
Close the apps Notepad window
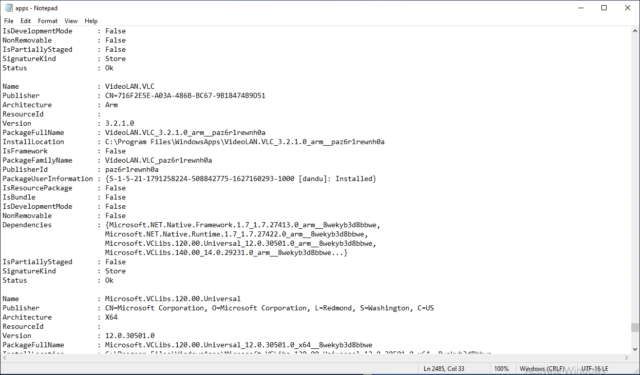coord(628,8)
